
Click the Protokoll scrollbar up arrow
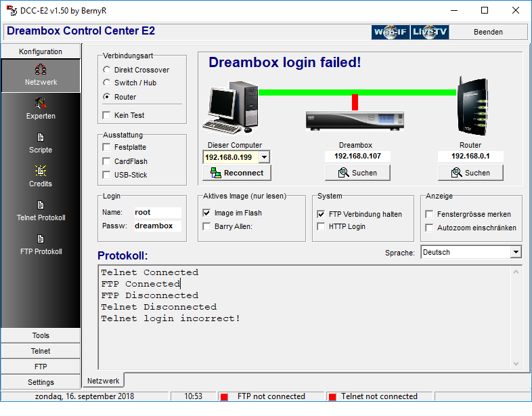click(x=516, y=272)
